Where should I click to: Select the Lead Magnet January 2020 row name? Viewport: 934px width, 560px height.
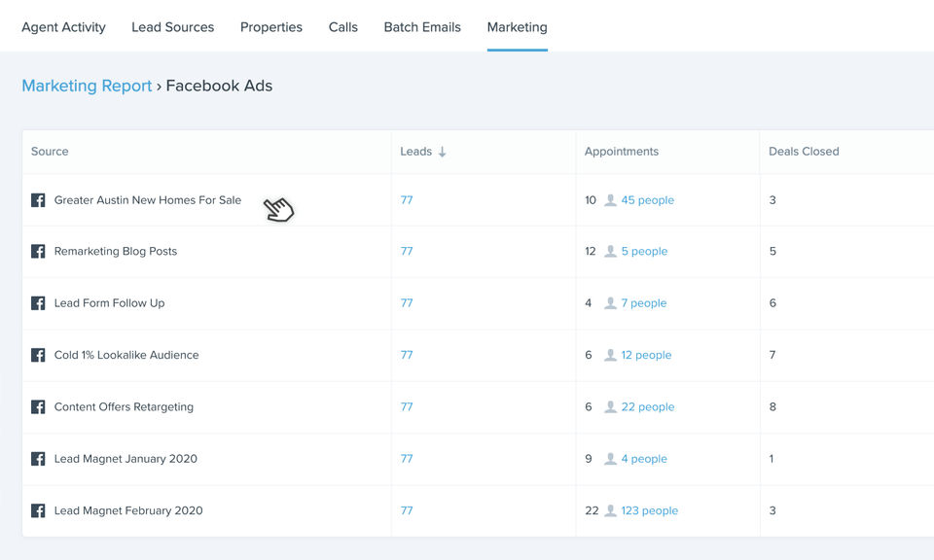tap(126, 459)
